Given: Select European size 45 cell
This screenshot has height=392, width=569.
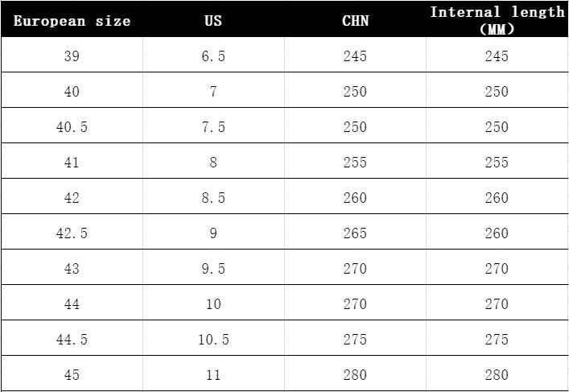Looking at the screenshot, I should [72, 374].
